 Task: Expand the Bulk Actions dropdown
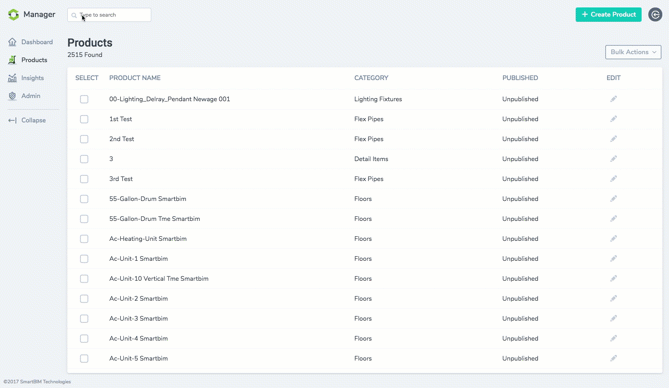(633, 52)
